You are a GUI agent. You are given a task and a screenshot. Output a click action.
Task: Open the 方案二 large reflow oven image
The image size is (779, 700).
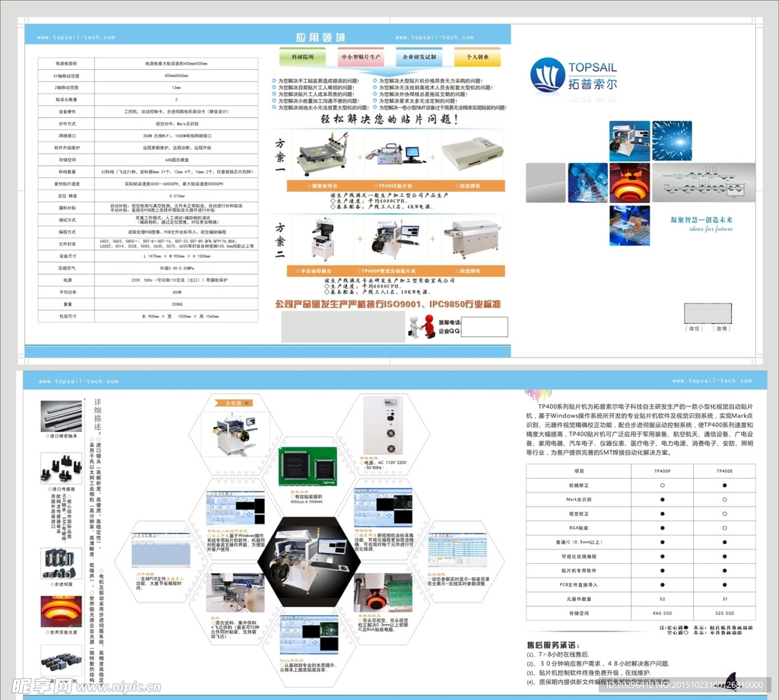tap(472, 240)
